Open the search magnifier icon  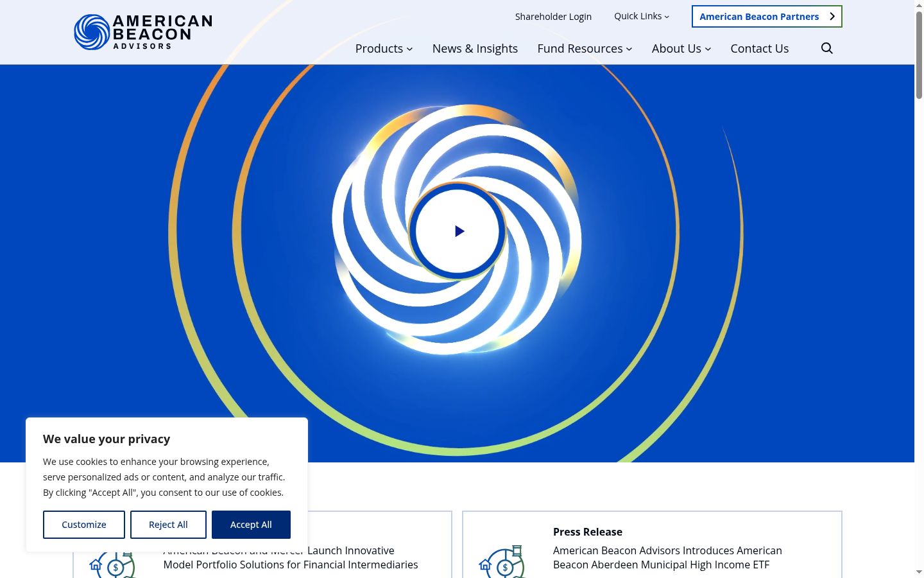click(827, 48)
